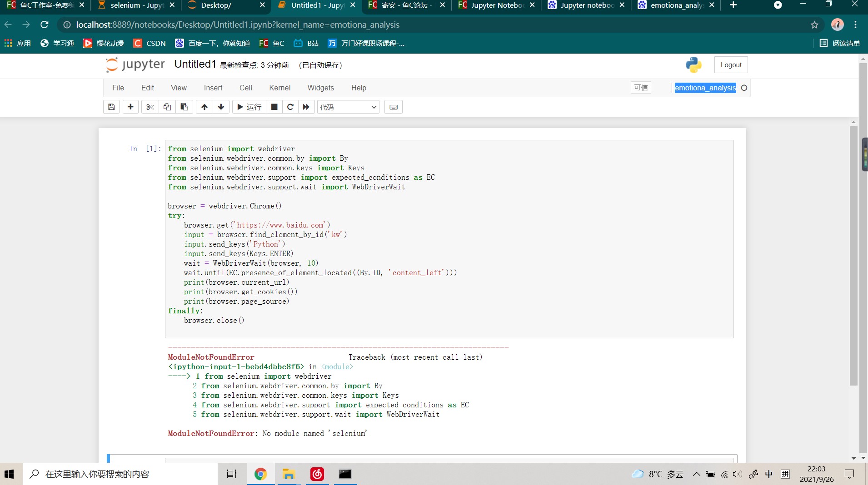Open Task View on the taskbar
The image size is (868, 485).
pos(232,474)
